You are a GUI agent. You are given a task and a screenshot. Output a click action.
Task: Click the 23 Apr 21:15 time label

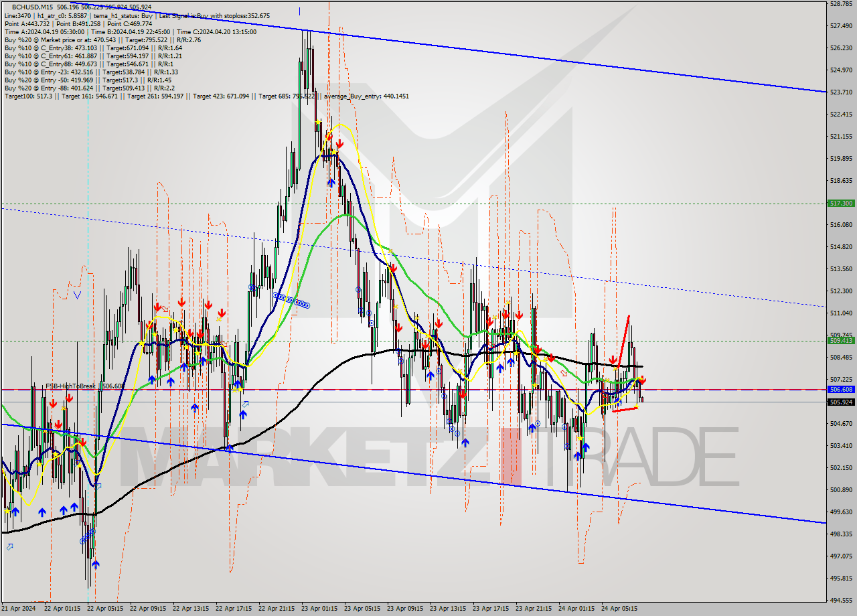(x=534, y=609)
